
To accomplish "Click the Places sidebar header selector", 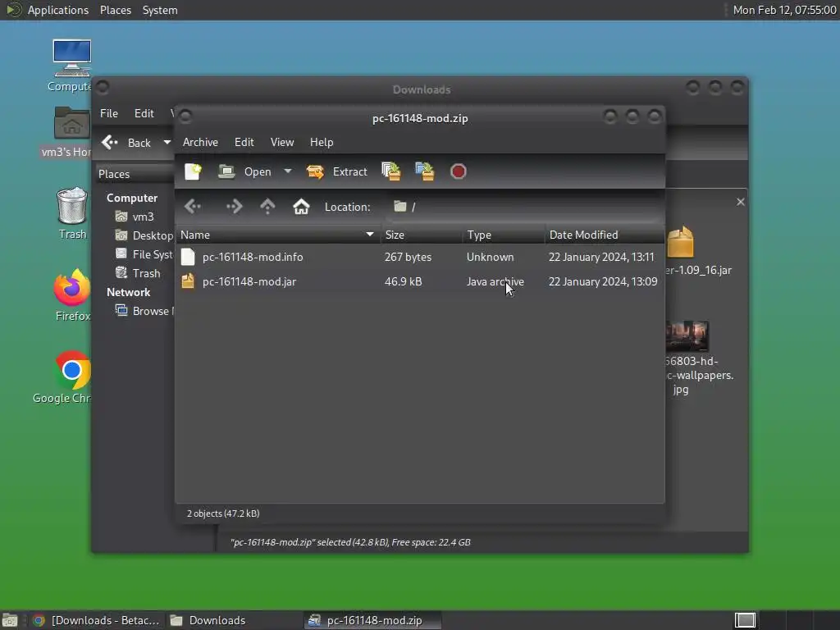I will pyautogui.click(x=135, y=174).
